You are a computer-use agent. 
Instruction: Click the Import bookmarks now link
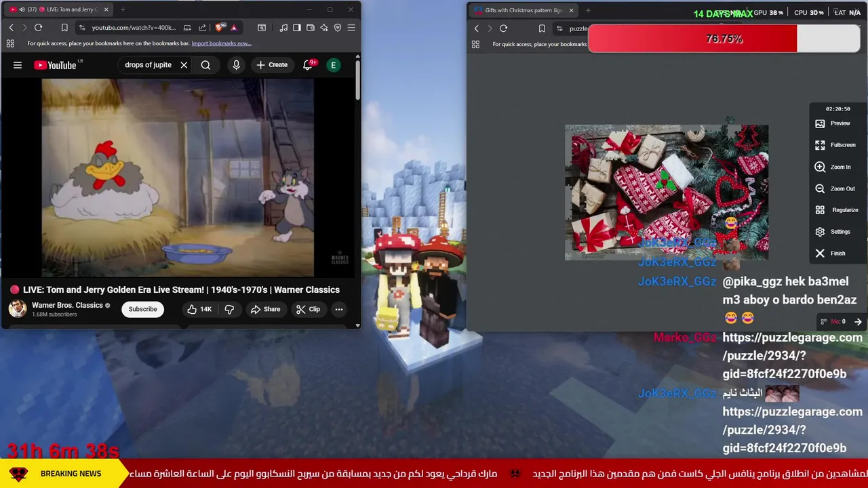[221, 43]
